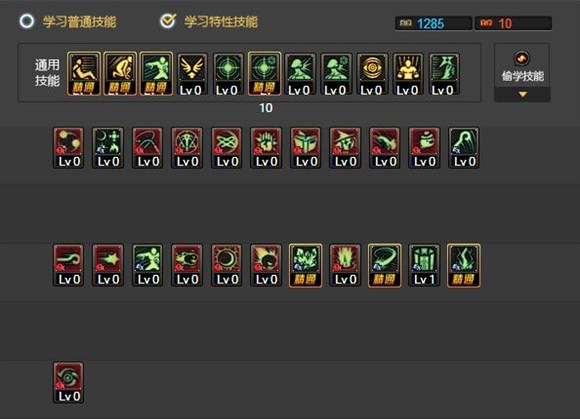Select the crescent moon ring skill
Viewport: 580px width, 419px height.
pyautogui.click(x=226, y=265)
